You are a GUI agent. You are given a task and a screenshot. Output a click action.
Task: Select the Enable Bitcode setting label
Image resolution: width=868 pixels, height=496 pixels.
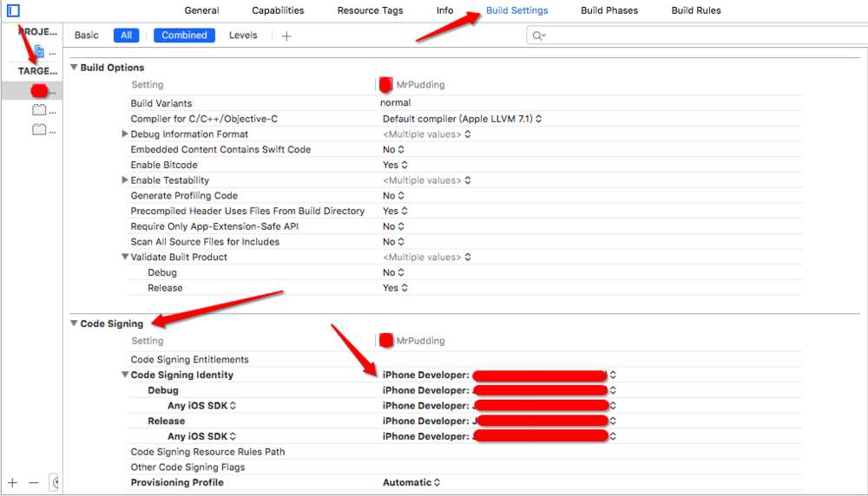pos(164,165)
